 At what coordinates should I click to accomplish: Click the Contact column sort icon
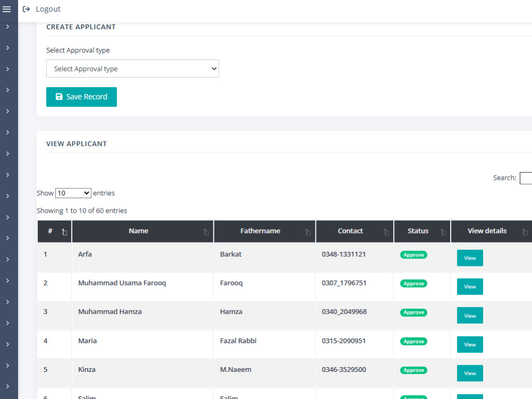[386, 232]
